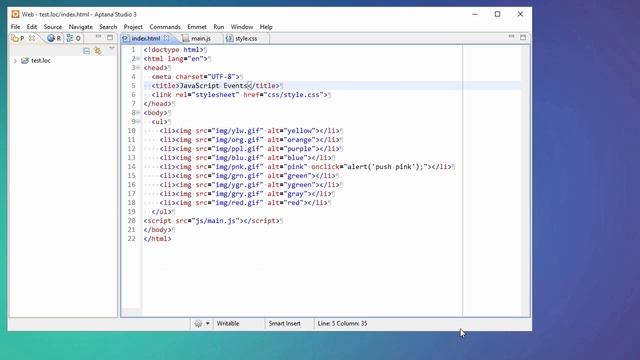Close the index.html tab with its X
This screenshot has width=640, height=360.
[167, 38]
